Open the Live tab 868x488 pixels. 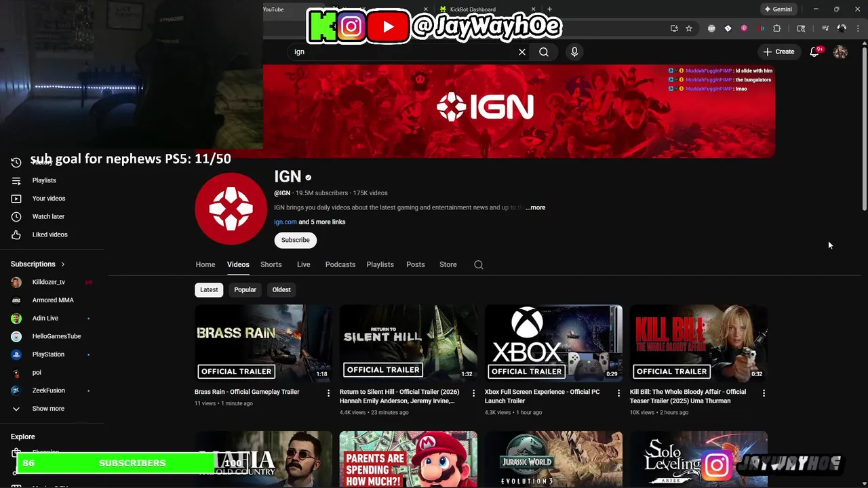(304, 264)
